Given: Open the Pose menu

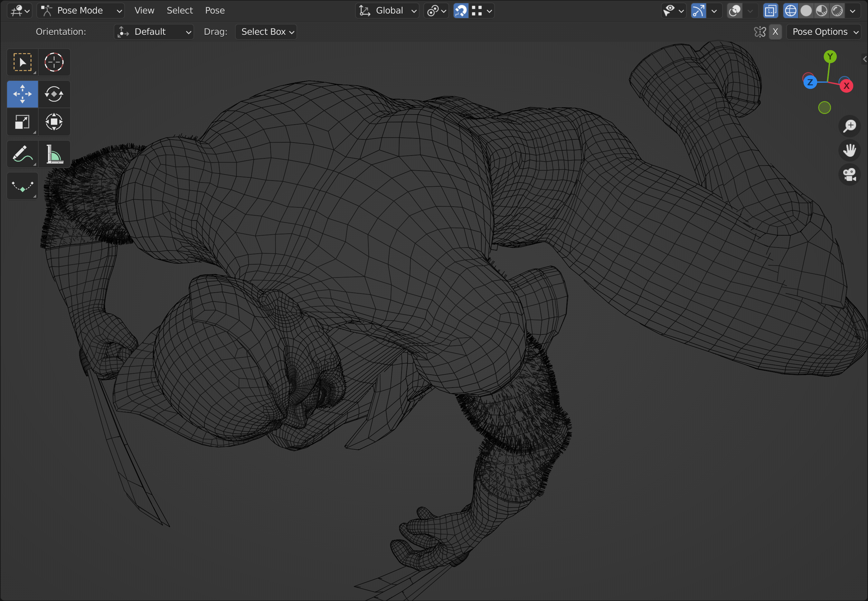Looking at the screenshot, I should 215,11.
